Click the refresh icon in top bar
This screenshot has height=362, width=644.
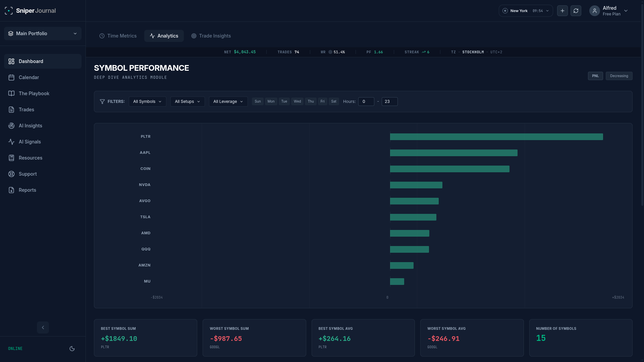(x=576, y=11)
